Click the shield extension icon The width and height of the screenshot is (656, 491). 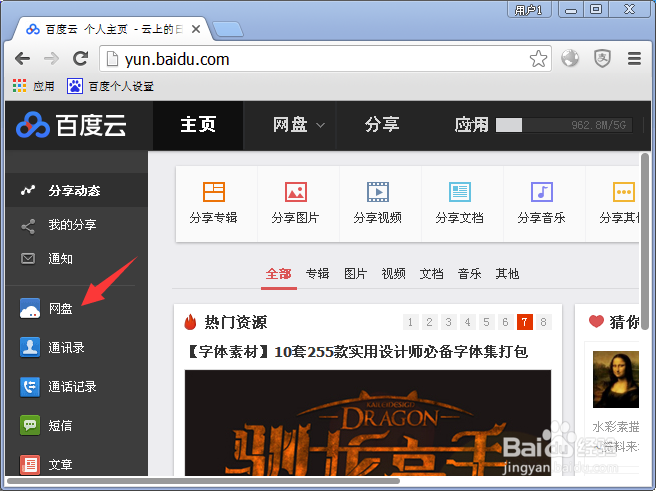602,59
